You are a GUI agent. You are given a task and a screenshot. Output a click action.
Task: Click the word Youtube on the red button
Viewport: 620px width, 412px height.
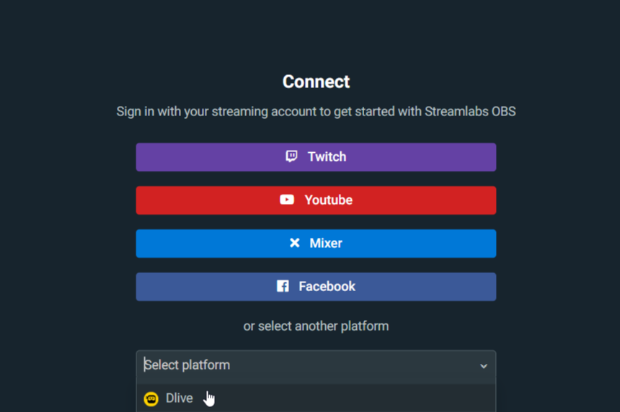pyautogui.click(x=328, y=200)
